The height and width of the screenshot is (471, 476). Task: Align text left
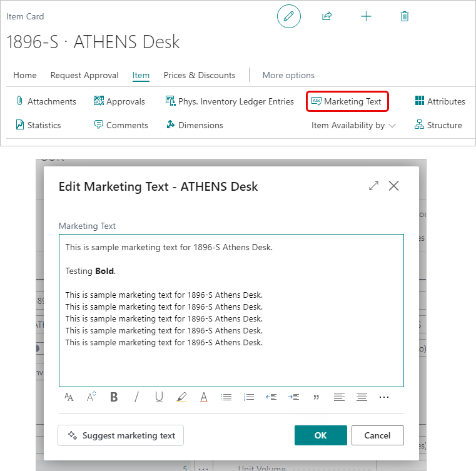(x=339, y=397)
